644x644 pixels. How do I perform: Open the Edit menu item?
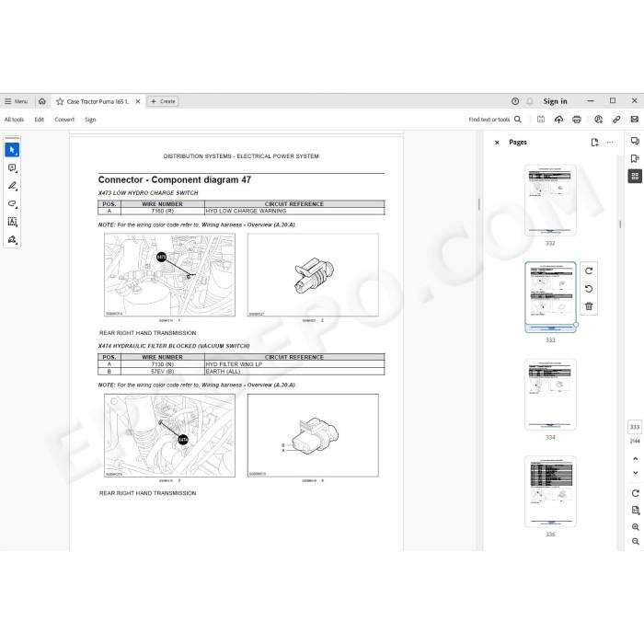pos(39,120)
